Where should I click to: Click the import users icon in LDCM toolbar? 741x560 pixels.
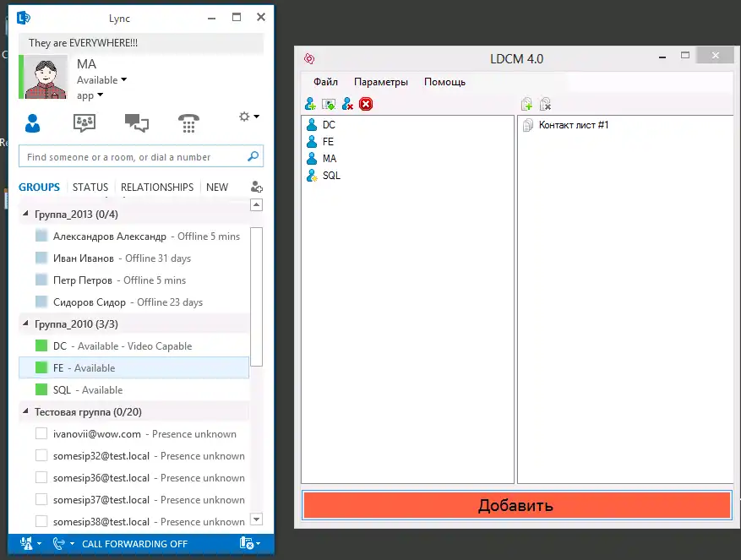point(329,104)
